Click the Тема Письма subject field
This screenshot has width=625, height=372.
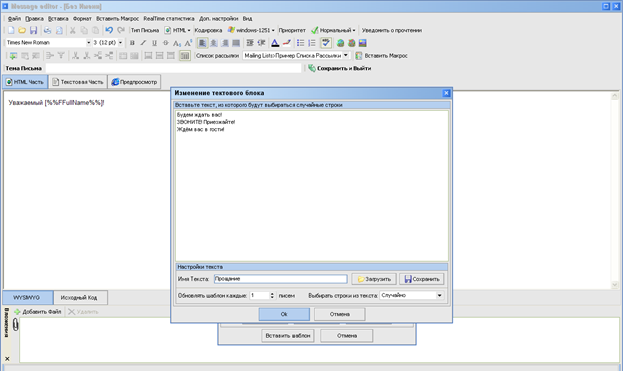pos(173,68)
